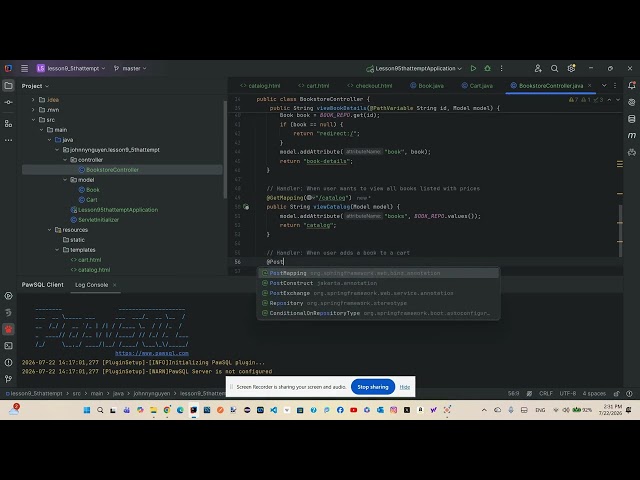The width and height of the screenshot is (640, 480).
Task: Open the Code With Me user icon
Action: tap(538, 69)
